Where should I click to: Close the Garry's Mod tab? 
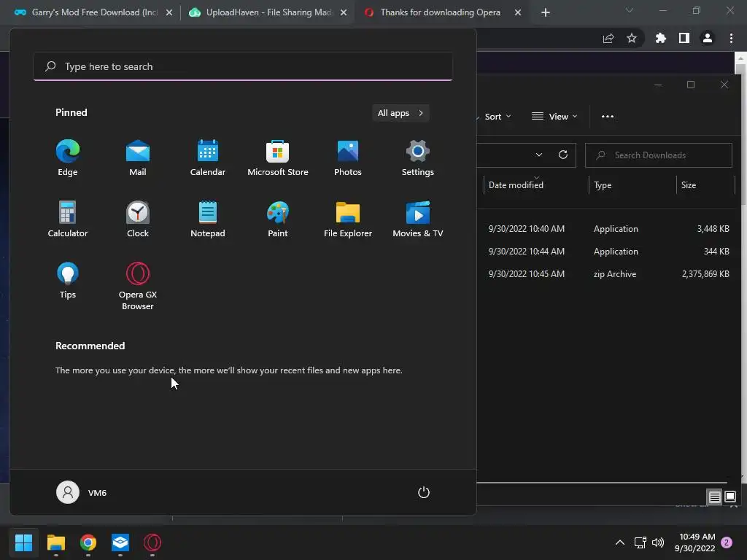pos(169,12)
